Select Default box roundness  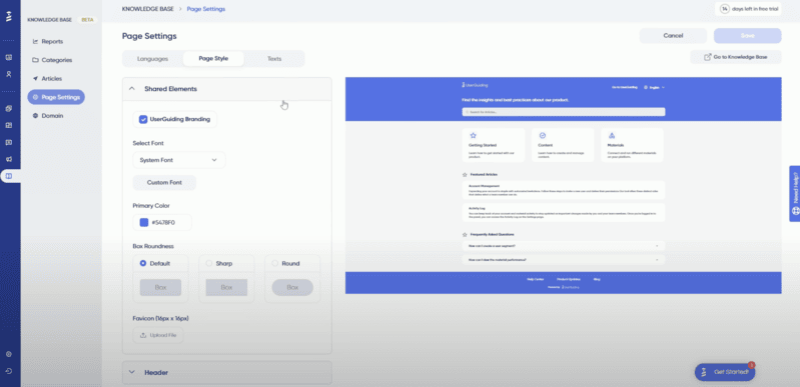click(143, 263)
